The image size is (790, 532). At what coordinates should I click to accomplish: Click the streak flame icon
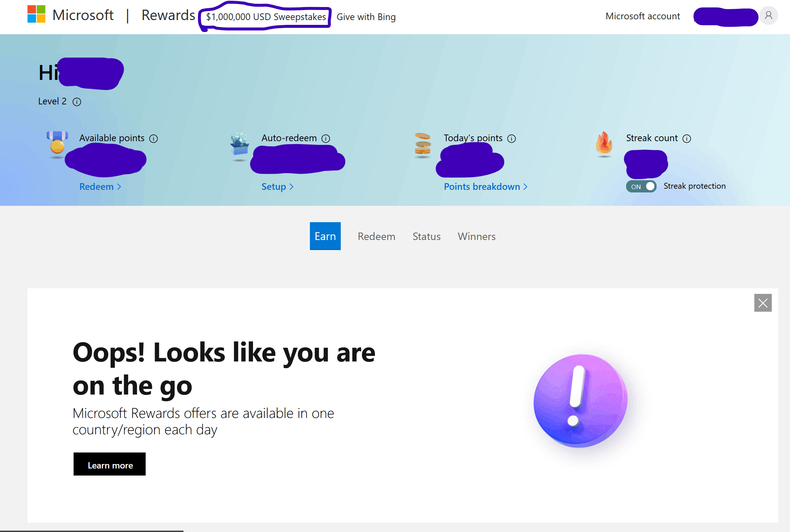click(604, 143)
